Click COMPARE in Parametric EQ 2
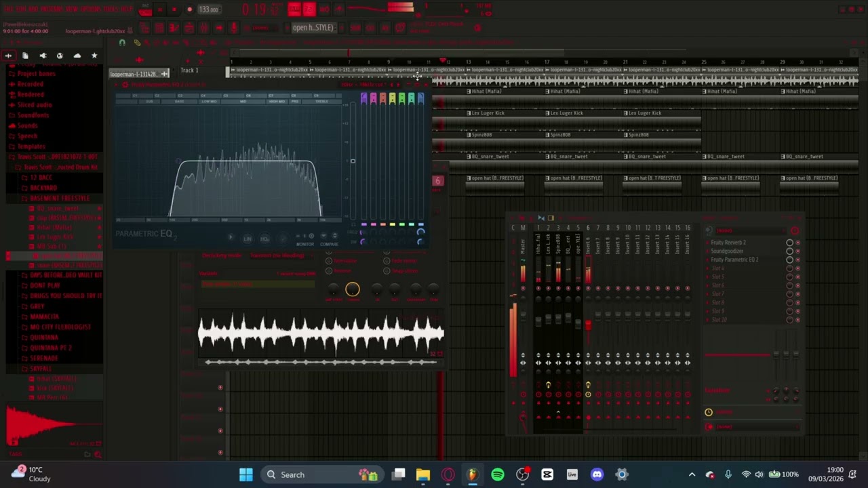This screenshot has width=868, height=488. point(329,244)
